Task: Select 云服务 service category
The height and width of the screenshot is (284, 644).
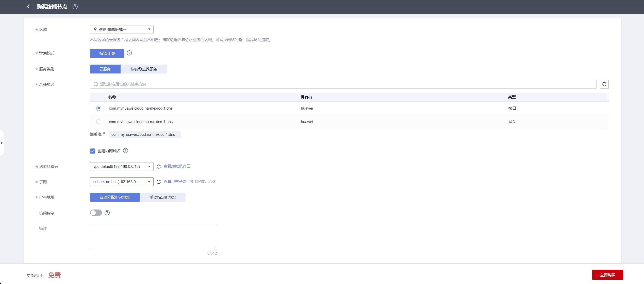Action: [105, 69]
